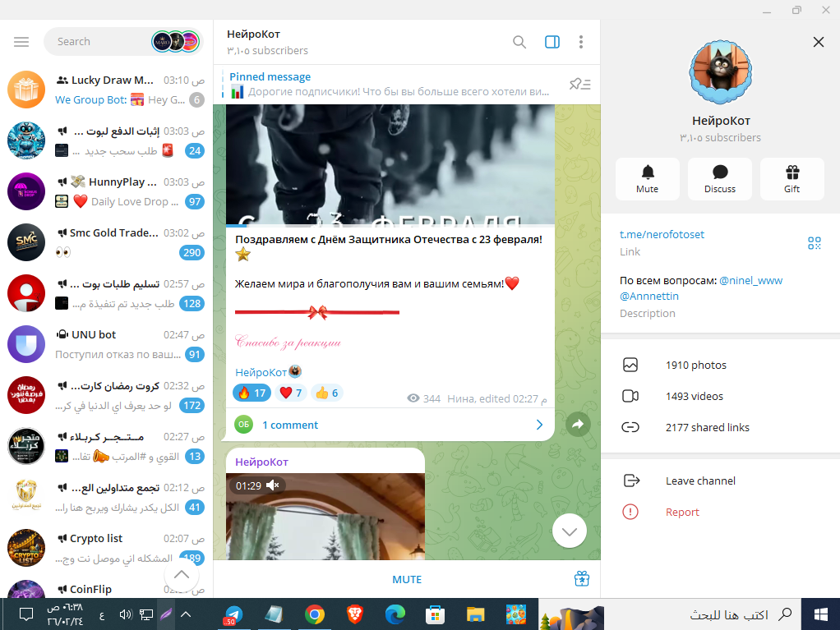Add the fire reaction with 17

pyautogui.click(x=252, y=393)
